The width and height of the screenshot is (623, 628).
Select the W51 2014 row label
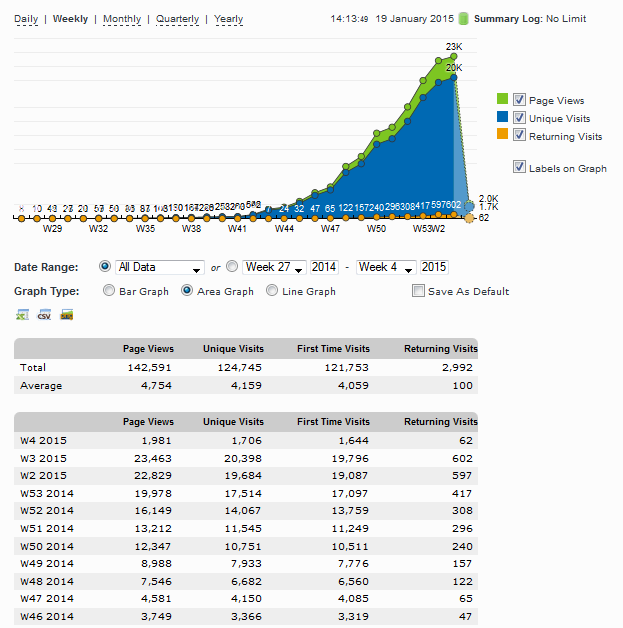click(47, 529)
